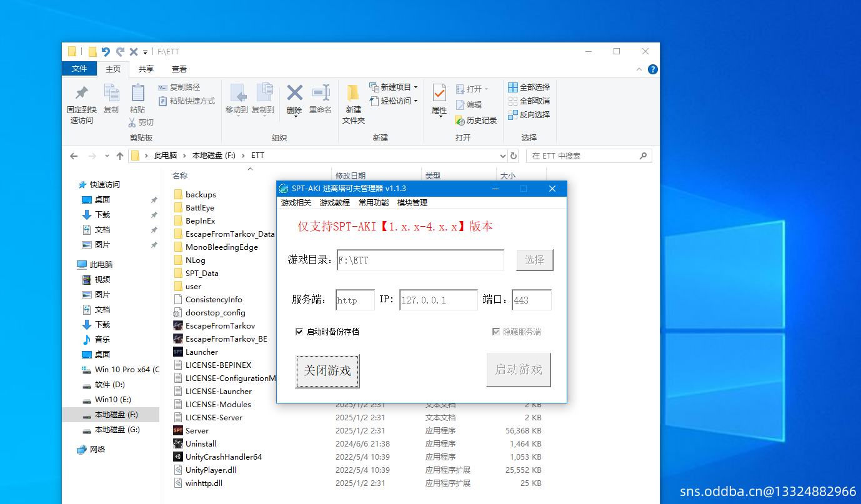Click the 固定到快速访问 pin icon in ribbon

pyautogui.click(x=81, y=93)
